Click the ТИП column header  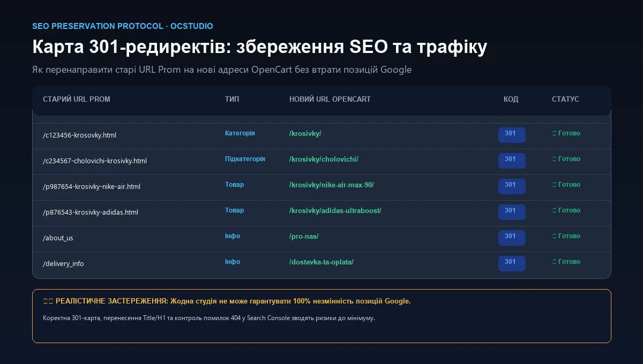232,100
